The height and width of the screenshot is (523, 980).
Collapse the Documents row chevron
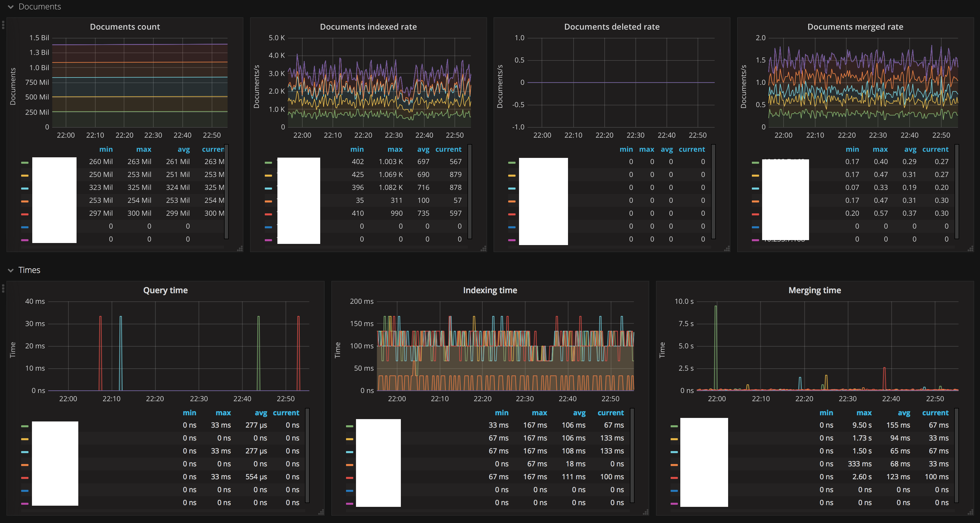point(11,7)
